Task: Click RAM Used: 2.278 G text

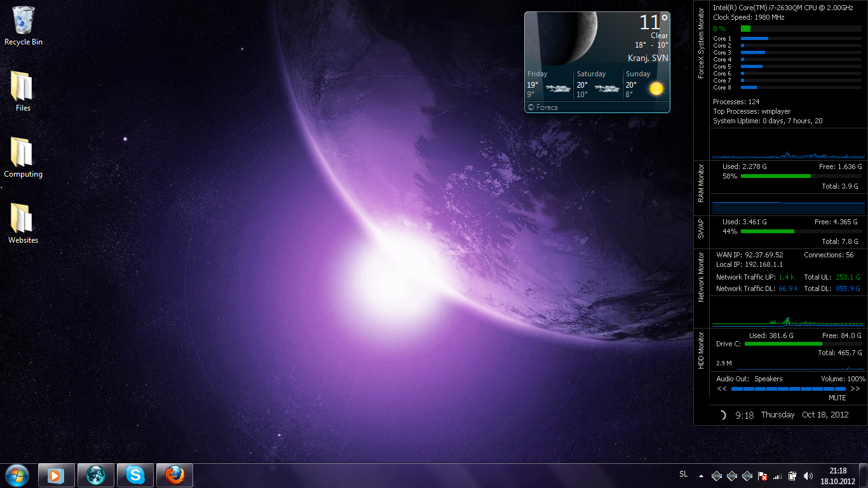Action: click(745, 166)
